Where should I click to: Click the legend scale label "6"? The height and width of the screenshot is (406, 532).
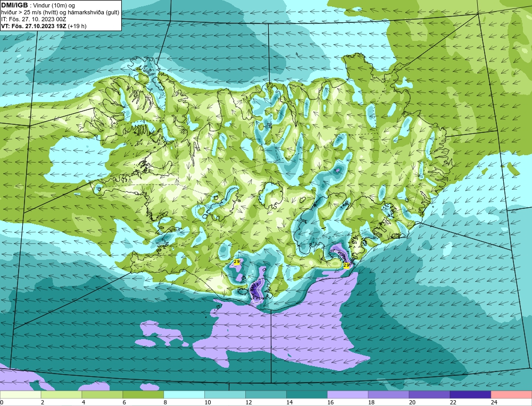[124, 402]
